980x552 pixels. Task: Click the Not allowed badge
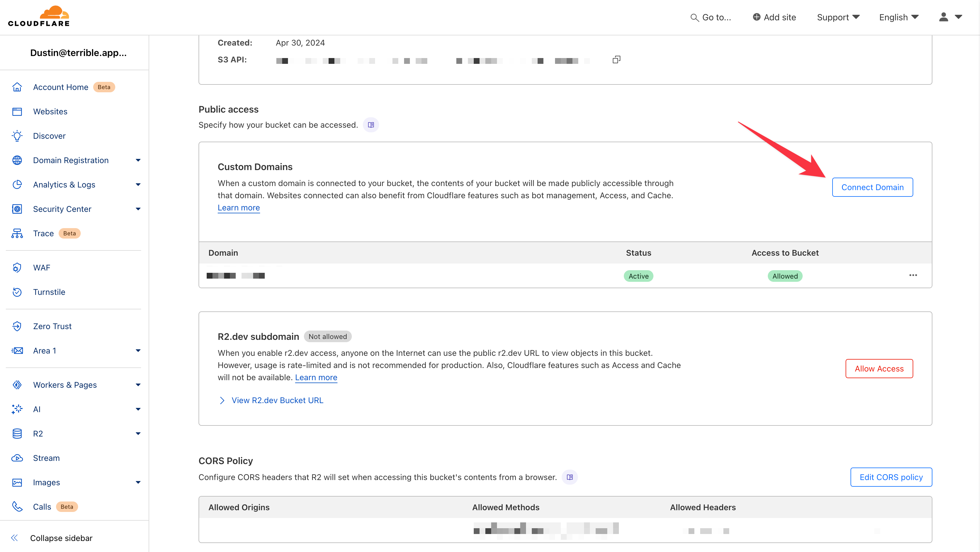(x=327, y=336)
